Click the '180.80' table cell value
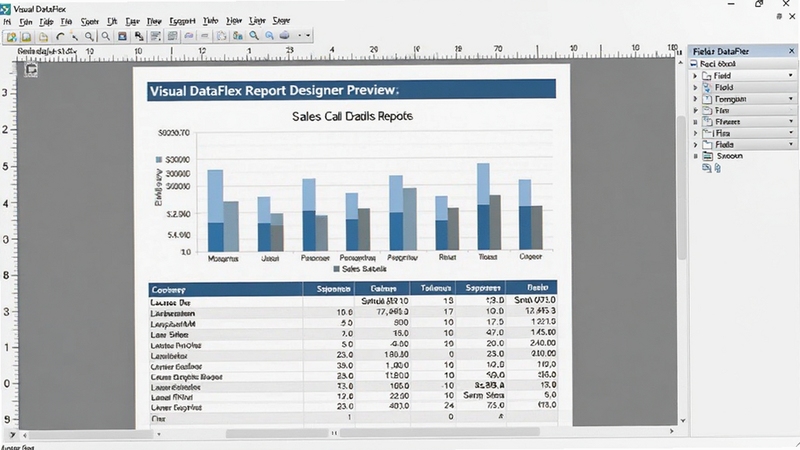This screenshot has width=800, height=450. [x=395, y=354]
